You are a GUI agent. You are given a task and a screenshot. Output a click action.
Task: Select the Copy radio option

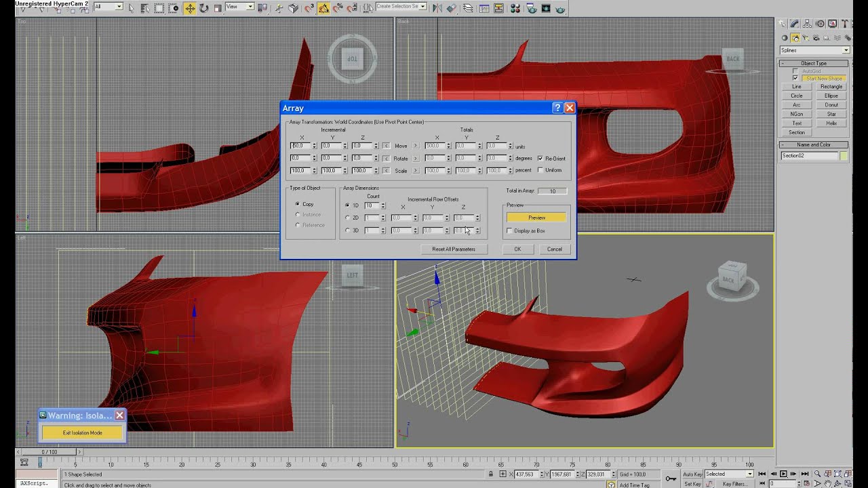(x=298, y=204)
